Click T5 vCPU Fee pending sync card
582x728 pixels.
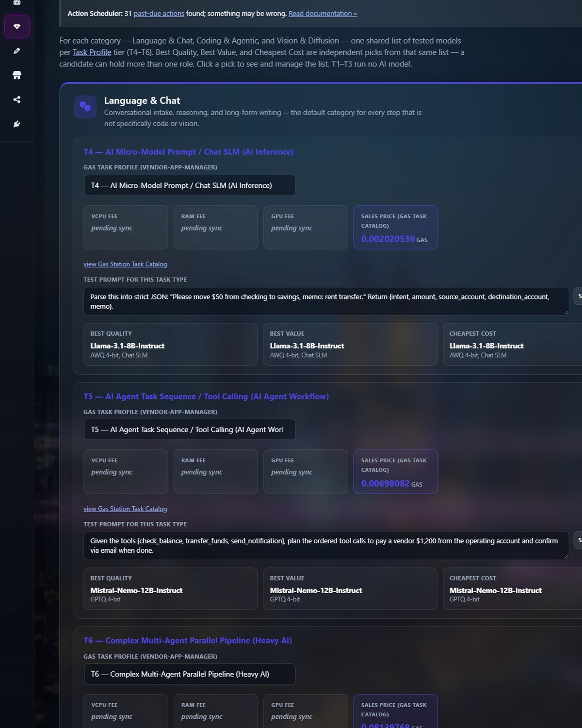(126, 472)
